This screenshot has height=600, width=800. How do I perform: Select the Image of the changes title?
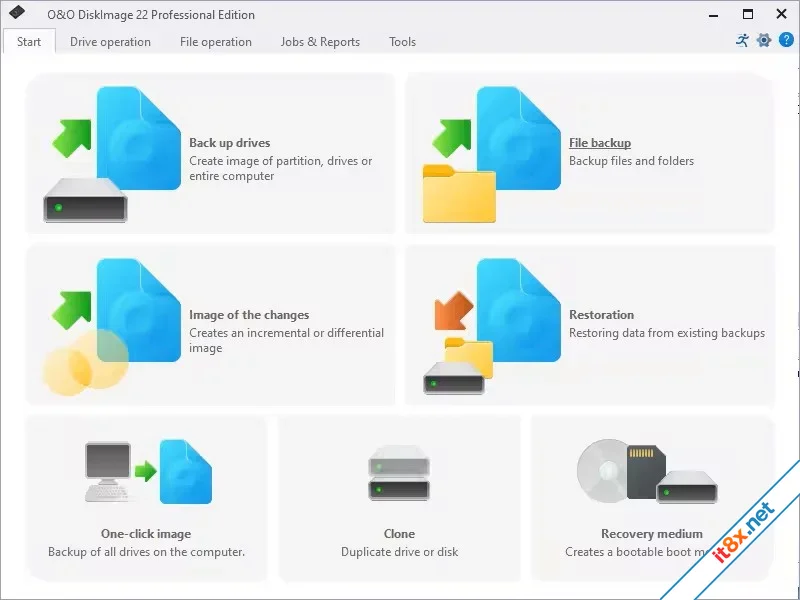[x=249, y=315]
